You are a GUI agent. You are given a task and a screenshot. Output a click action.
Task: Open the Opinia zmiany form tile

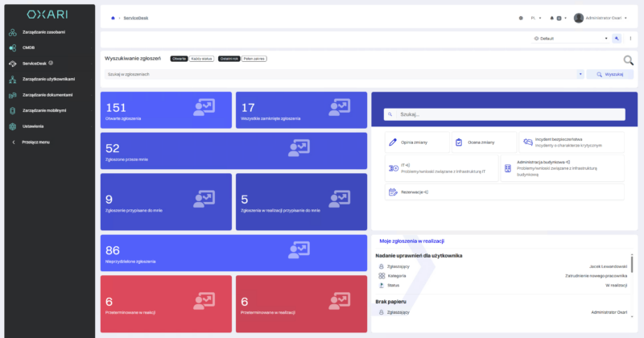pos(415,142)
